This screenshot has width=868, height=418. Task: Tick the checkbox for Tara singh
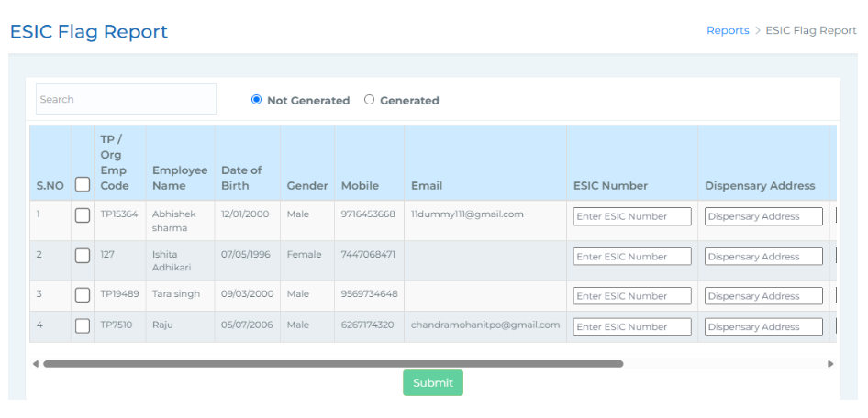click(x=83, y=295)
